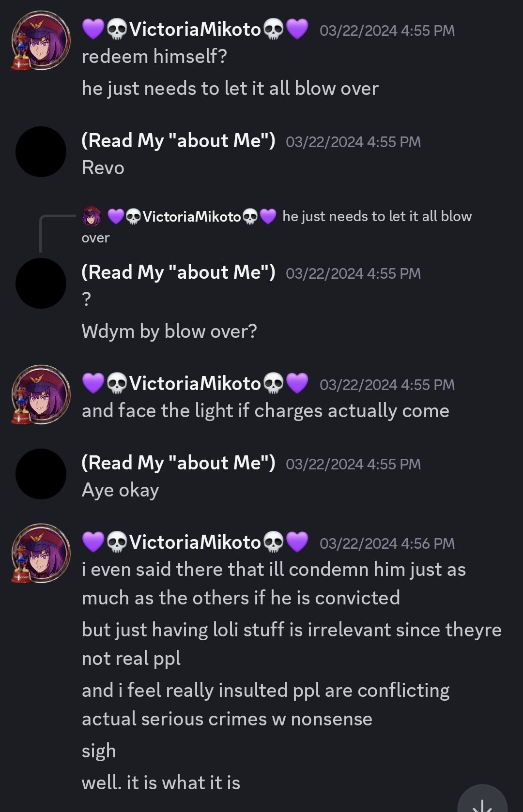523x812 pixels.
Task: Select the message "redeem himself?"
Action: (154, 57)
